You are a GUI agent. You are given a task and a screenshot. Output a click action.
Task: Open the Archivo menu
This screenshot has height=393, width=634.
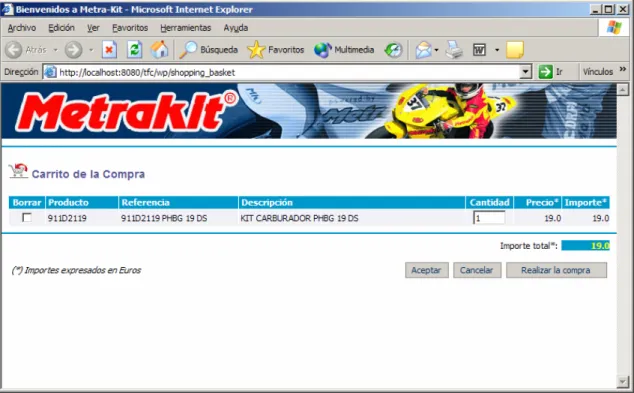pyautogui.click(x=22, y=28)
